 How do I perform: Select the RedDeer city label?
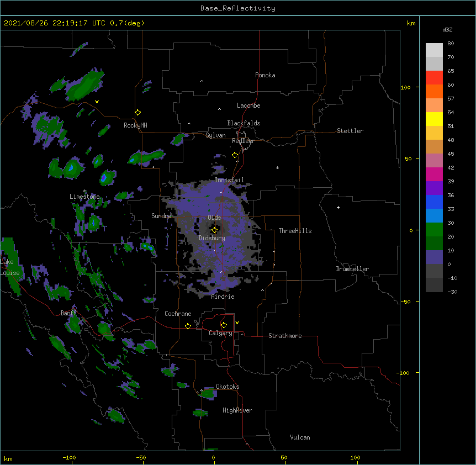click(x=243, y=141)
